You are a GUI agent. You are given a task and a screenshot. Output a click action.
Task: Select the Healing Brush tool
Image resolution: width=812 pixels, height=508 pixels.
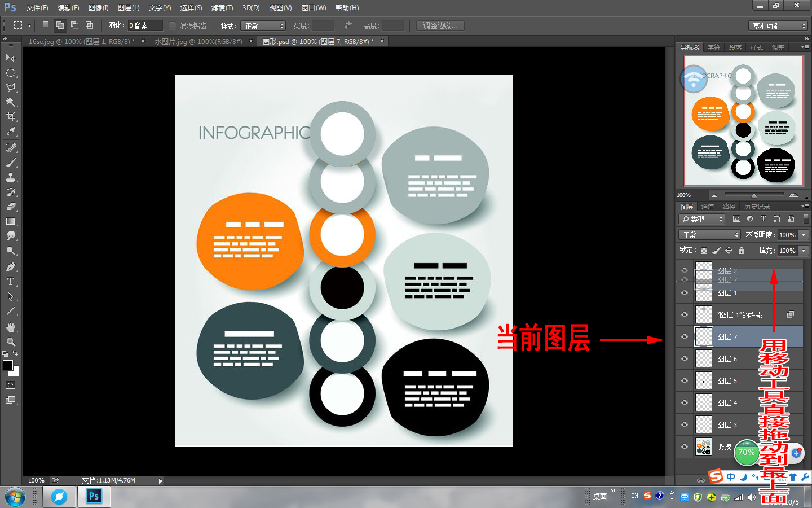(x=10, y=148)
